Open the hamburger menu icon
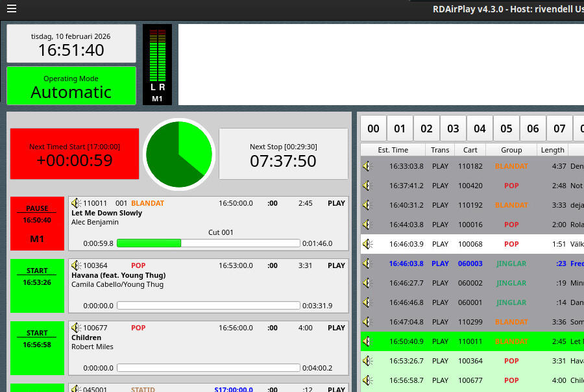Image resolution: width=584 pixels, height=392 pixels. pos(12,8)
